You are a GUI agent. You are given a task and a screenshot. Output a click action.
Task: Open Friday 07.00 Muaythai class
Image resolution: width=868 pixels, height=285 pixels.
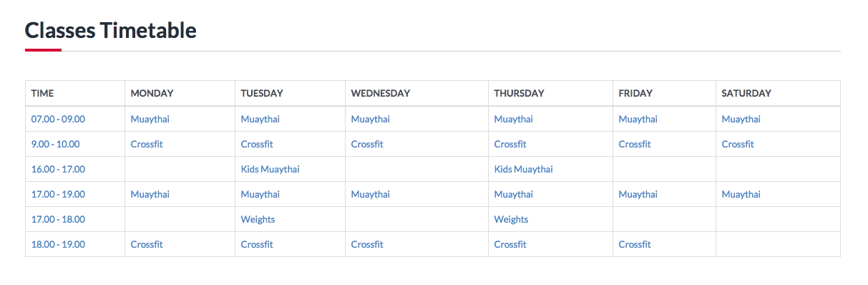click(x=638, y=119)
